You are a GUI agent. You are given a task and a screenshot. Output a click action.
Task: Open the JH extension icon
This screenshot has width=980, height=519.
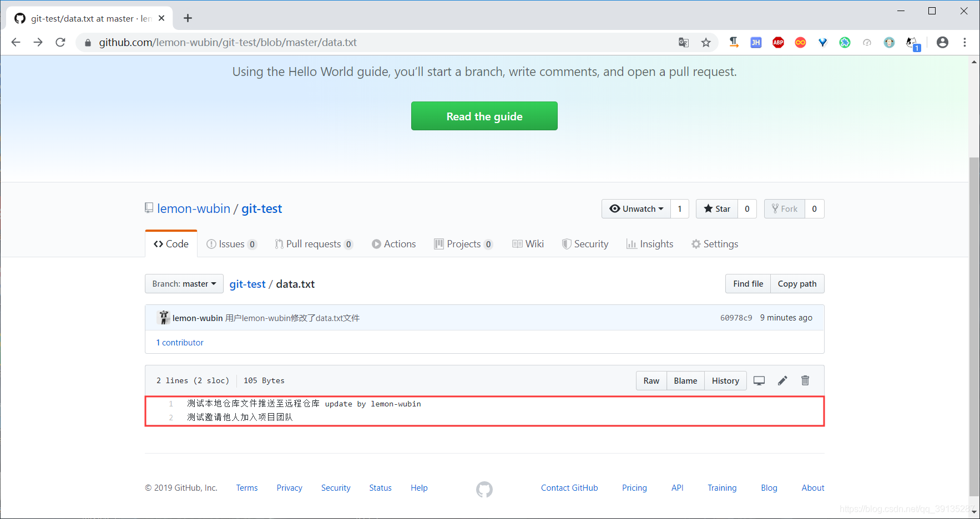click(756, 43)
